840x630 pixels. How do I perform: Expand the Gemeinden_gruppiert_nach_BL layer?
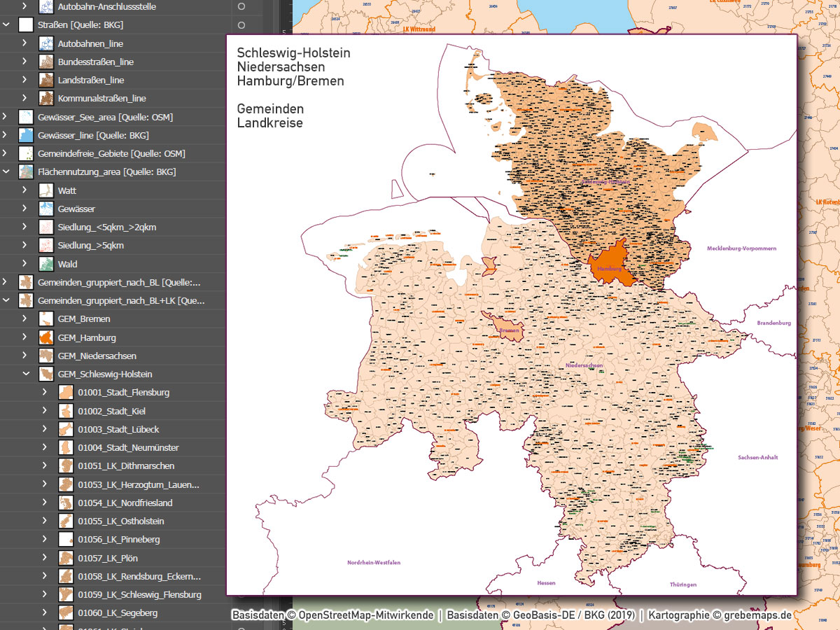tap(6, 282)
